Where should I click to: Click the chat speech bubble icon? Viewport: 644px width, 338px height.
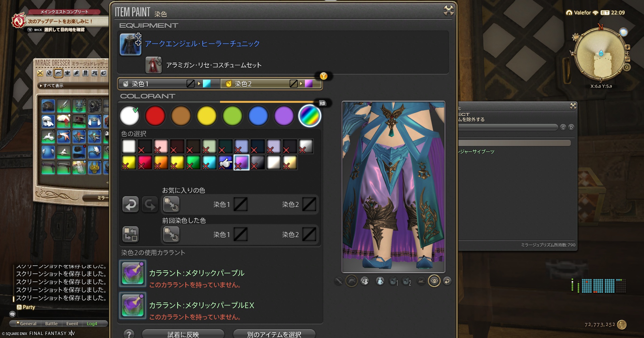(x=12, y=314)
